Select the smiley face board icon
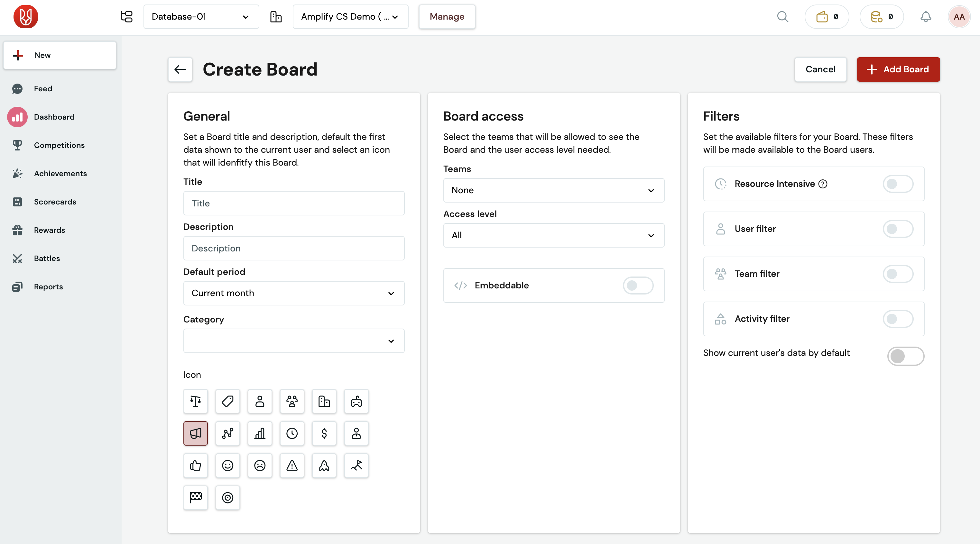Viewport: 980px width, 544px height. click(x=227, y=465)
